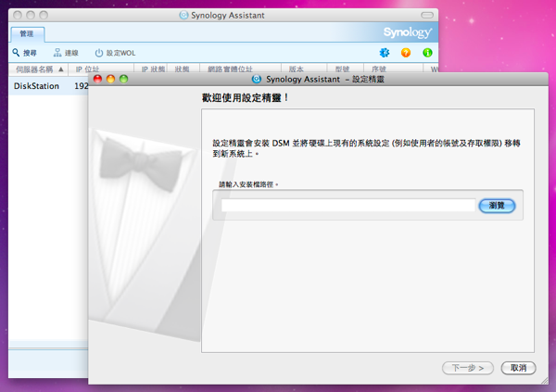Click the 設定WOL power toolbar item
This screenshot has height=392, width=556.
coord(115,53)
